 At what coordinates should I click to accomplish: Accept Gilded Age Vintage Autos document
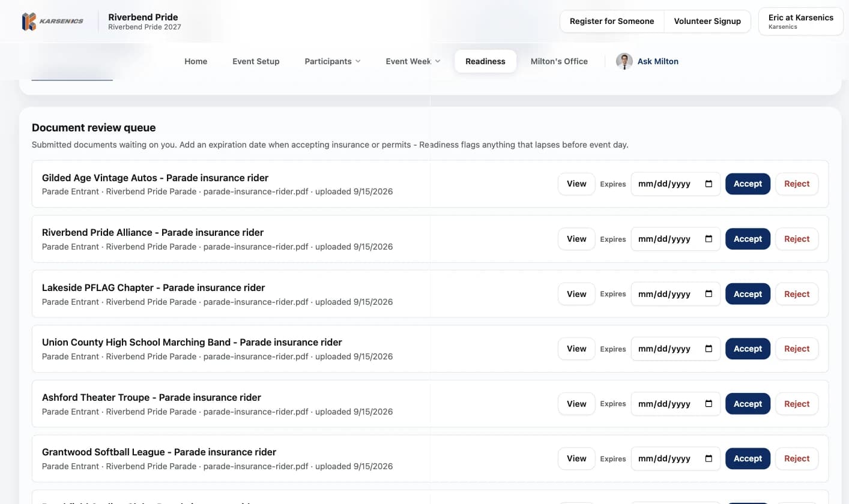pyautogui.click(x=748, y=184)
